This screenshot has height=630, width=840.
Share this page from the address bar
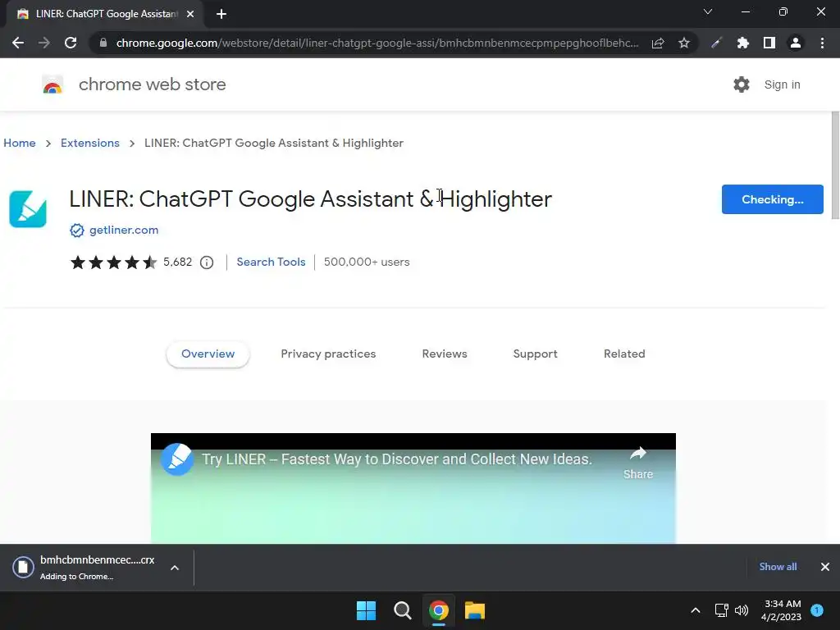pyautogui.click(x=658, y=43)
